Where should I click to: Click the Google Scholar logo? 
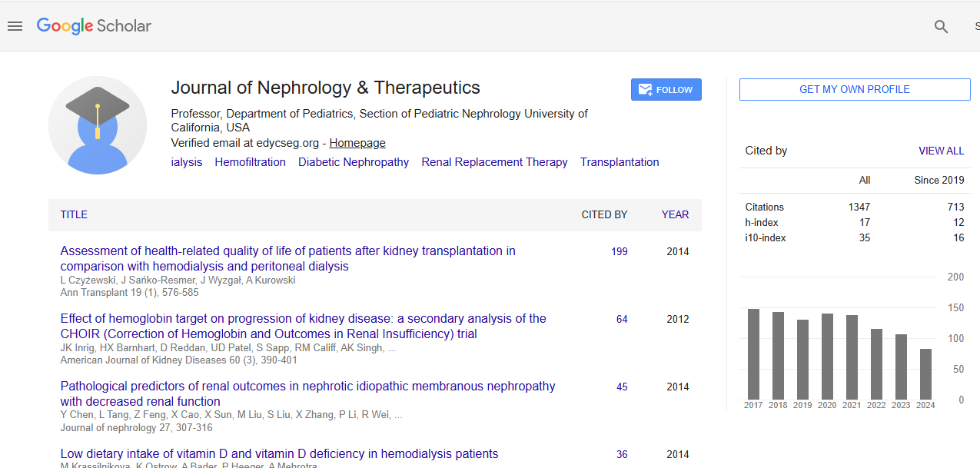[x=94, y=26]
